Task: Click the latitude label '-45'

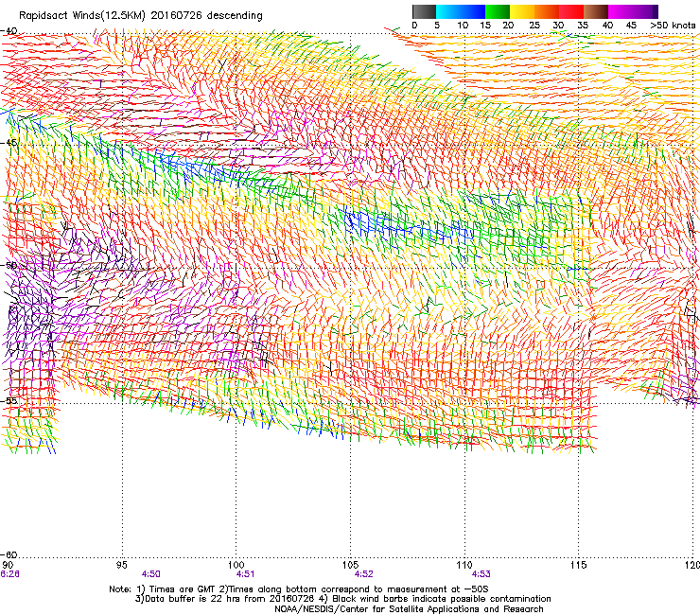Action: 9,143
